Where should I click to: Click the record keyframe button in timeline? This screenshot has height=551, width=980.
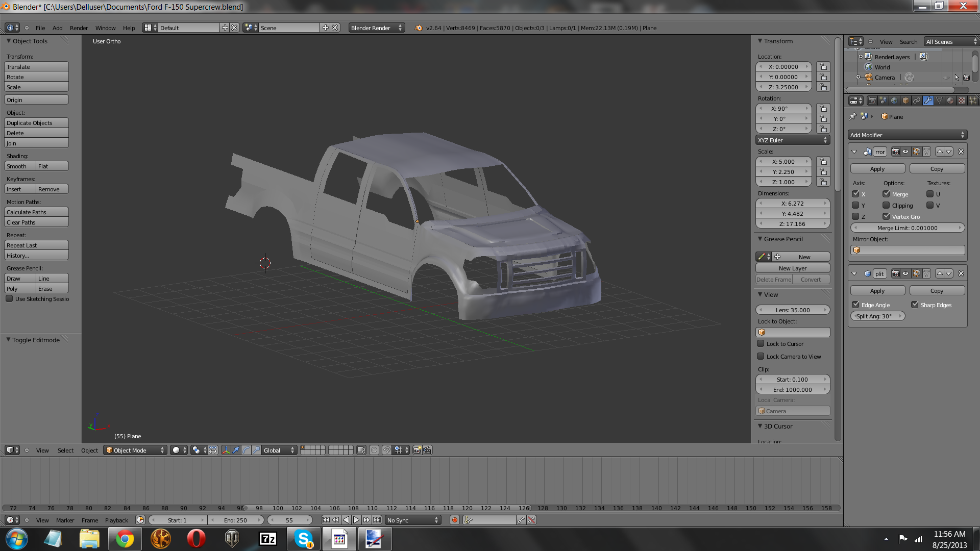point(454,520)
